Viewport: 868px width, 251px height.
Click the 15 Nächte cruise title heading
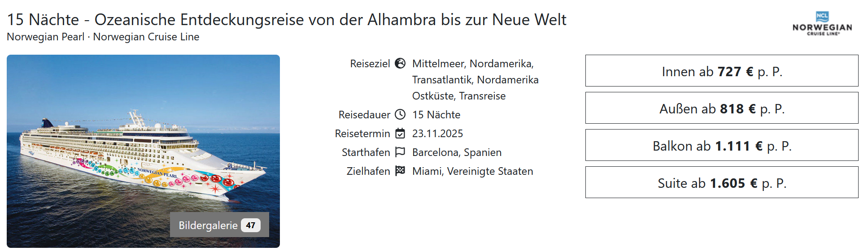click(287, 20)
